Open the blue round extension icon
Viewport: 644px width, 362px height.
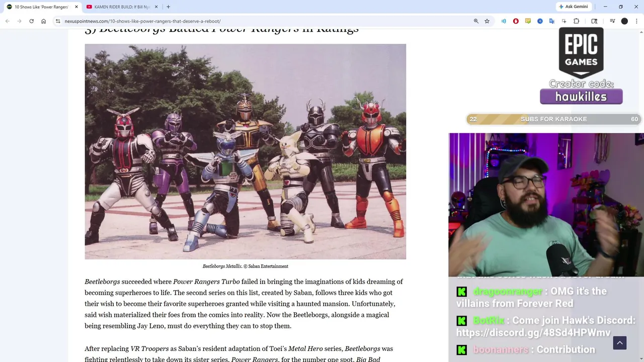(540, 21)
